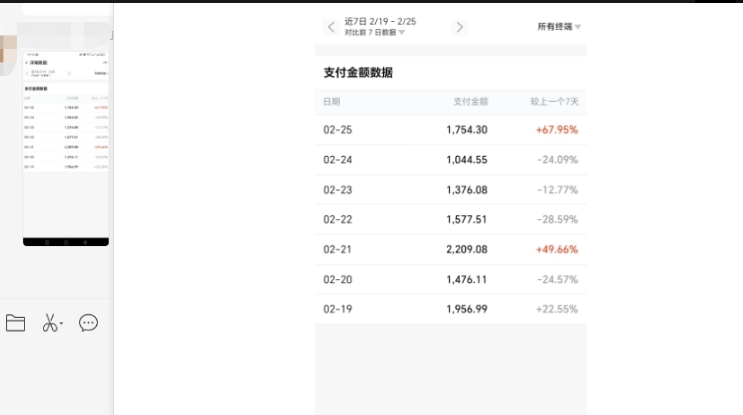Open the phone screenshot thumbnail in chat
The height and width of the screenshot is (415, 743).
click(x=66, y=145)
